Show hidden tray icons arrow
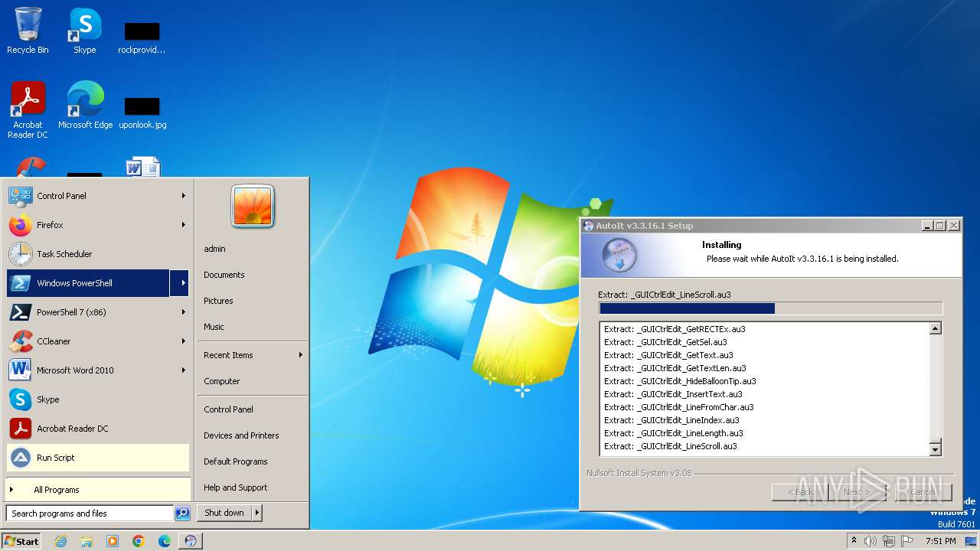This screenshot has height=551, width=980. pyautogui.click(x=854, y=541)
